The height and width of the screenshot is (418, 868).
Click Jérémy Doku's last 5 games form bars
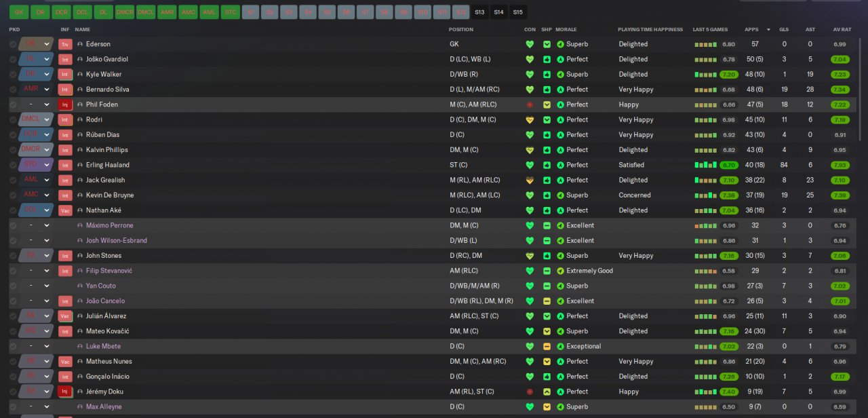(x=705, y=392)
